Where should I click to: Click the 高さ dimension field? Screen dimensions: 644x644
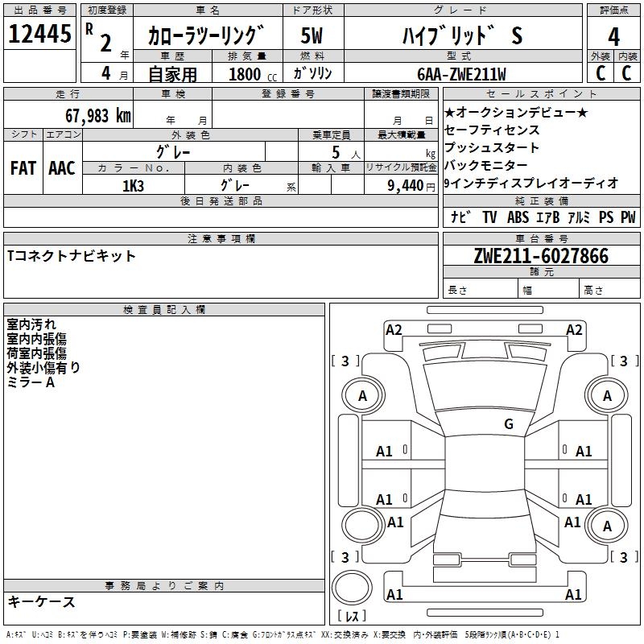pos(609,289)
